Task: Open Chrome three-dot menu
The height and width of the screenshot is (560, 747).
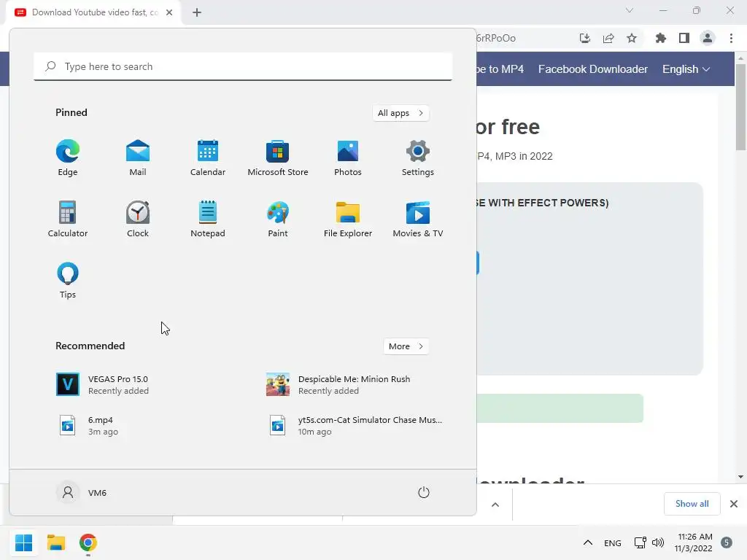Action: click(x=731, y=38)
